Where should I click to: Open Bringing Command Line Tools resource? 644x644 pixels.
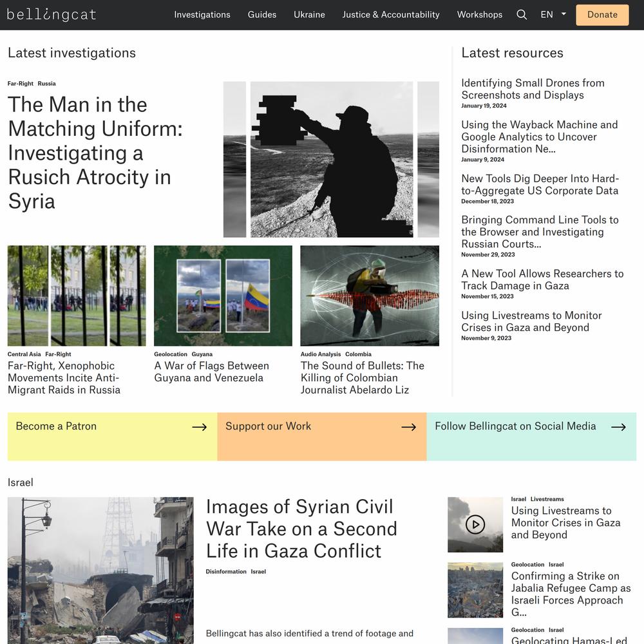pyautogui.click(x=540, y=232)
